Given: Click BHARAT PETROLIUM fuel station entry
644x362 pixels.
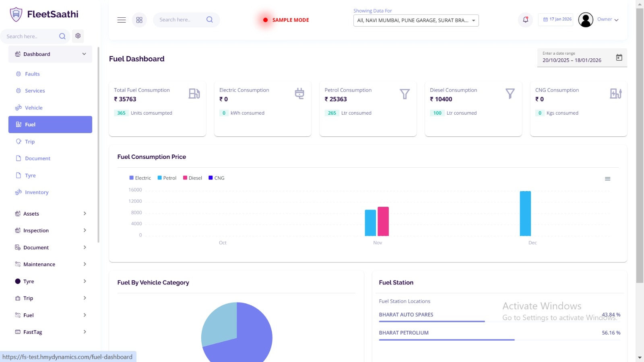Looking at the screenshot, I should pos(404,333).
